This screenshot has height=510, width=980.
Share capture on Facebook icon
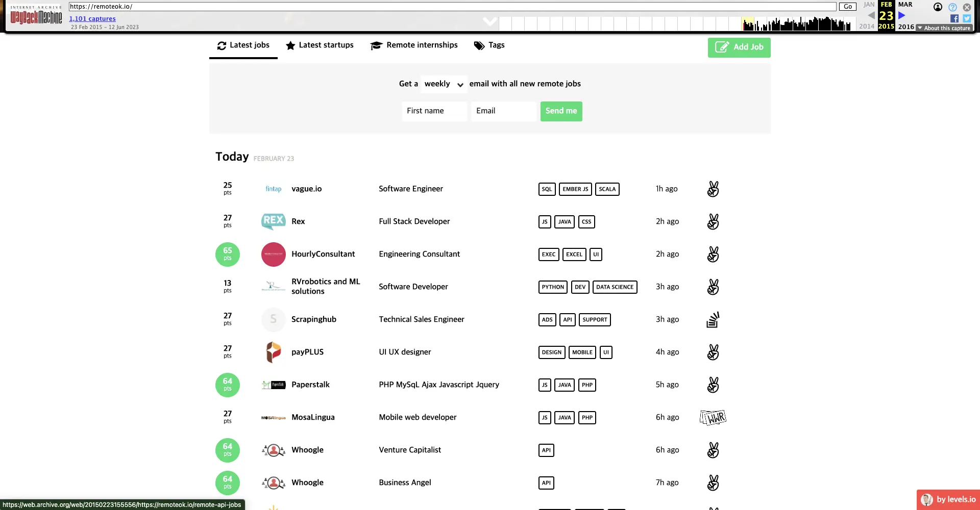point(954,18)
